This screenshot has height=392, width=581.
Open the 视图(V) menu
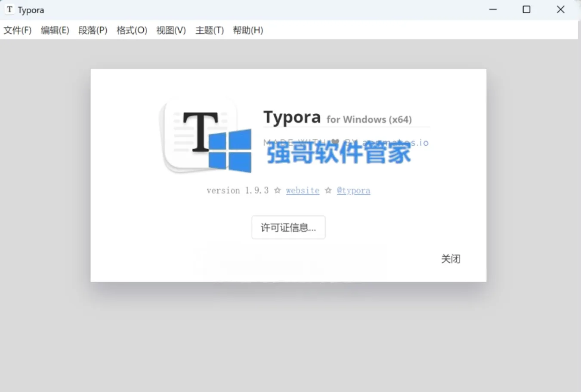[171, 30]
